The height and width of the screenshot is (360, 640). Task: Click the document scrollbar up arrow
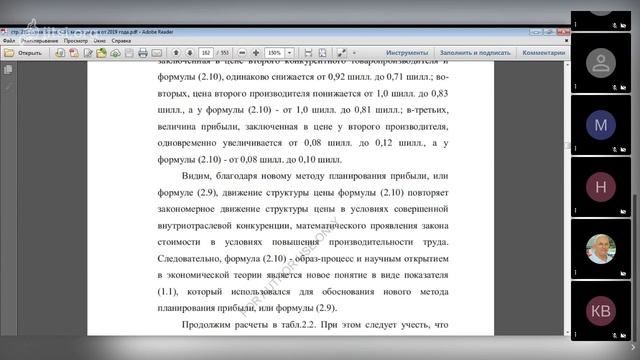click(567, 64)
